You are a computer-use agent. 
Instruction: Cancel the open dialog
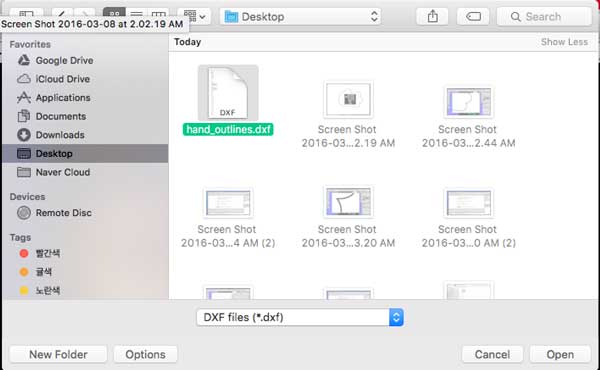pos(492,354)
